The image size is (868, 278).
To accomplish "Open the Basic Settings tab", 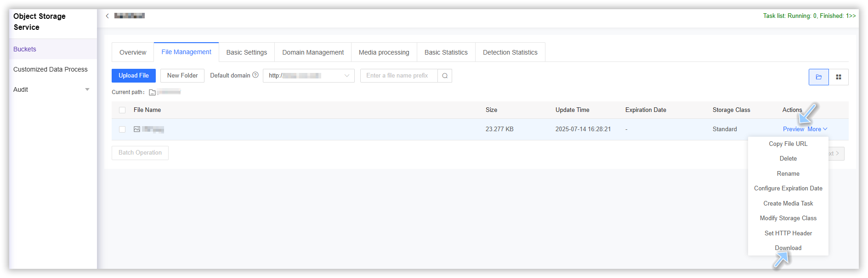I will coord(246,52).
